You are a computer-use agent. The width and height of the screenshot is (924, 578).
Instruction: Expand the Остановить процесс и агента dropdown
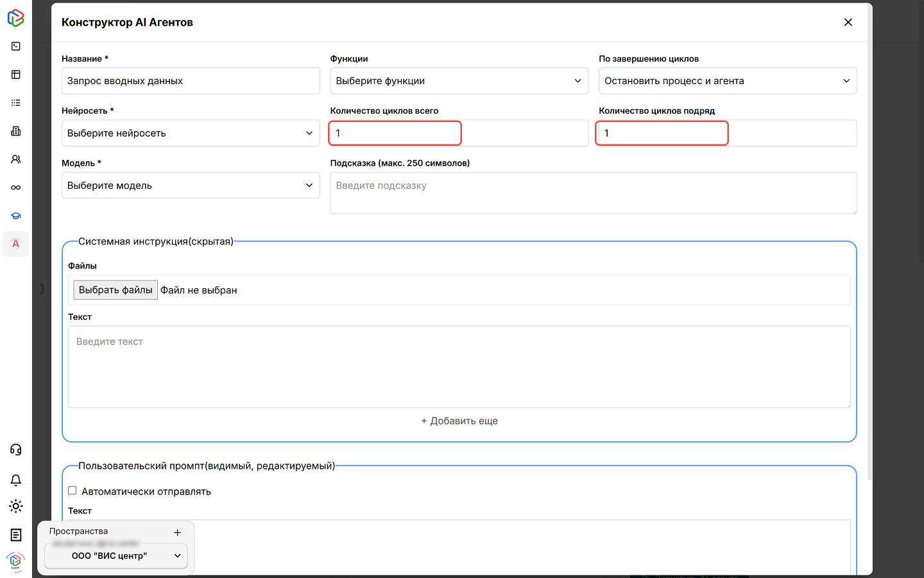tap(727, 81)
